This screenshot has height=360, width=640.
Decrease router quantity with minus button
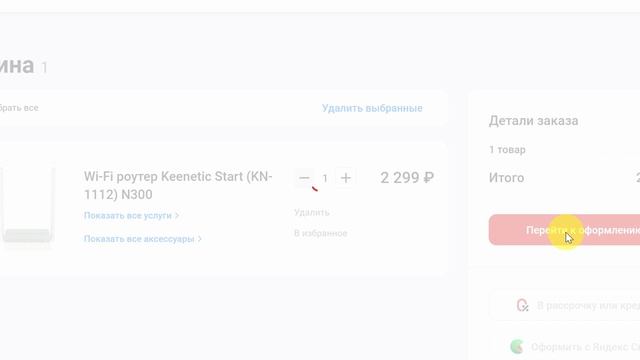click(304, 178)
